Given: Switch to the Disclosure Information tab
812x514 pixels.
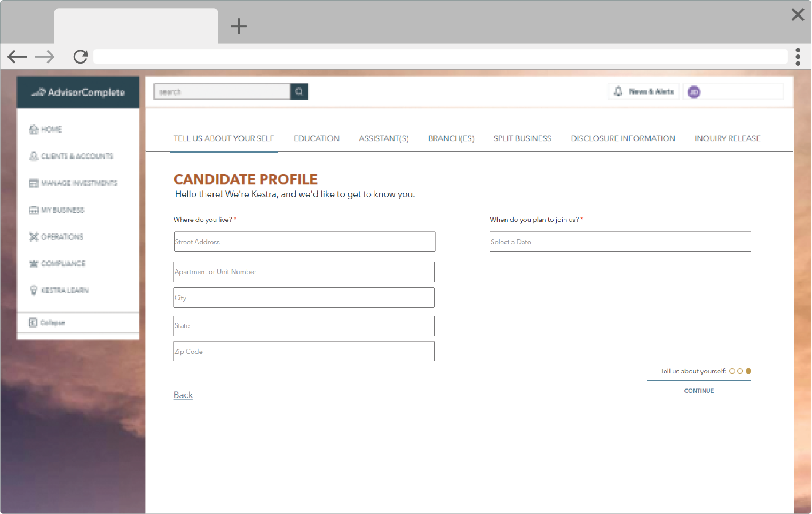Looking at the screenshot, I should [x=622, y=138].
